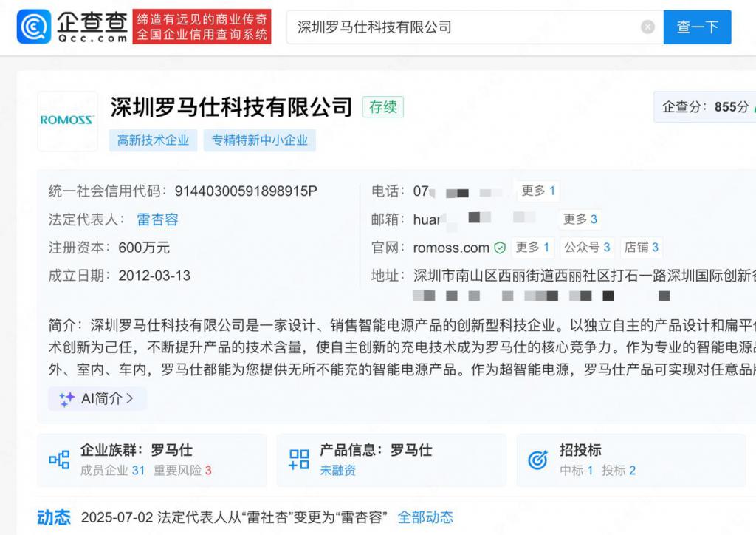Click the 招投标 target icon
This screenshot has width=756, height=535.
click(537, 460)
